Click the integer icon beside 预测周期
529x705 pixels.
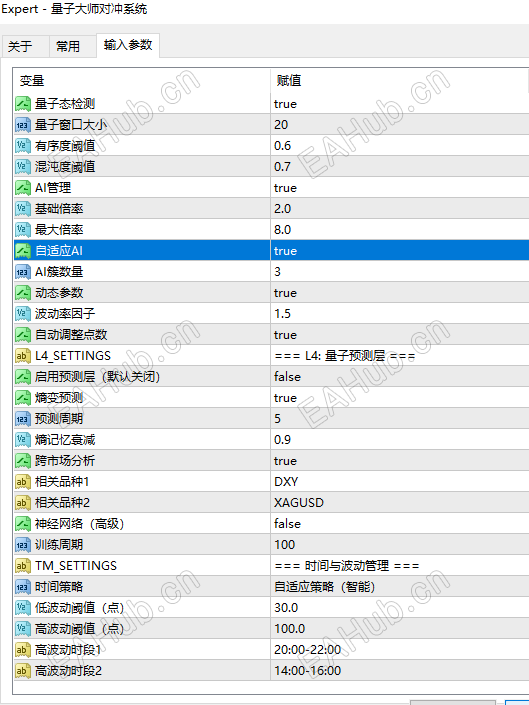(22, 419)
